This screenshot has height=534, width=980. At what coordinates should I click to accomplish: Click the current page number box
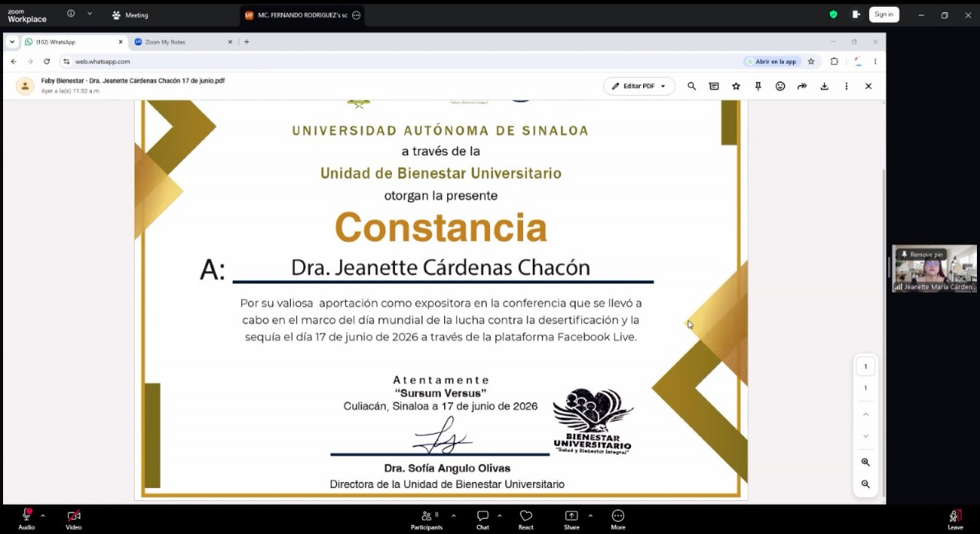coord(865,366)
